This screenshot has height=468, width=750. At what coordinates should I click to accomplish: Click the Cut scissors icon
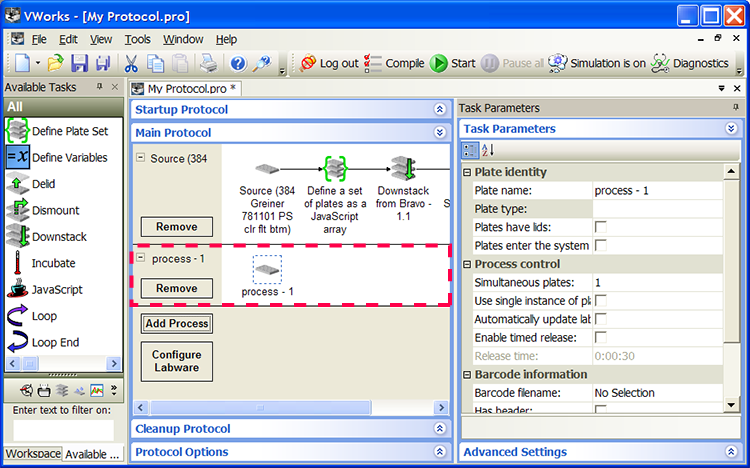(130, 64)
